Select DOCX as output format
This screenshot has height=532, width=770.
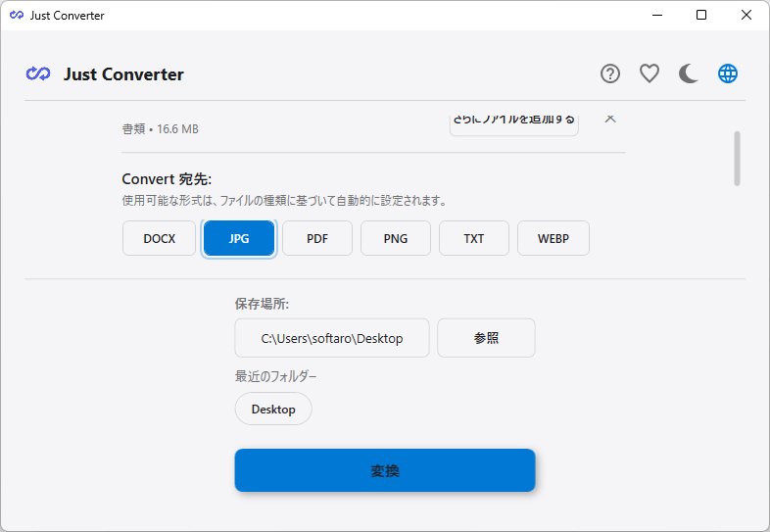point(159,238)
